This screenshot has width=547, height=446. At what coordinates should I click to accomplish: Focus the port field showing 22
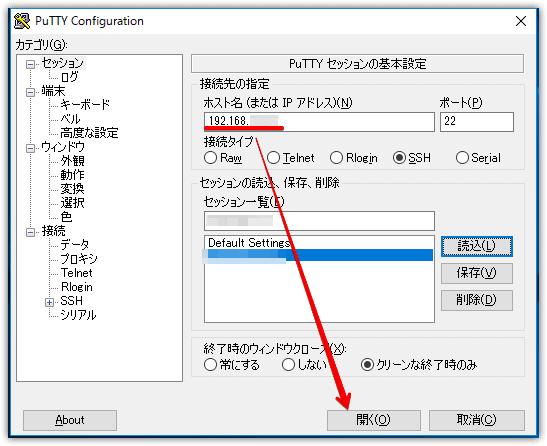click(x=477, y=122)
